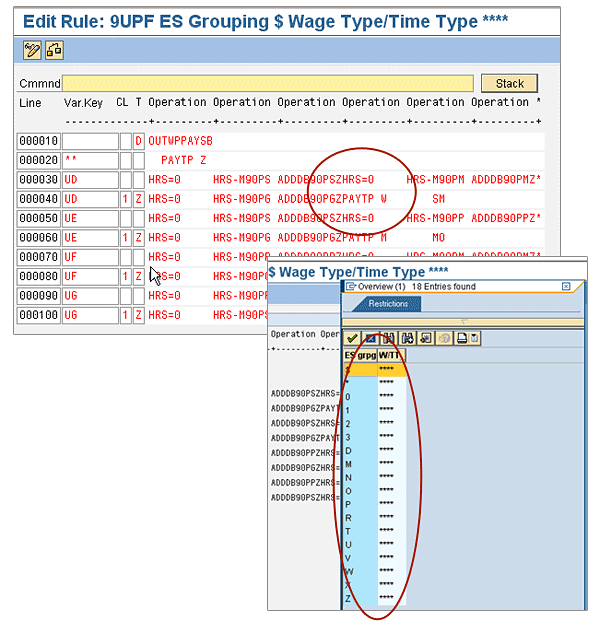This screenshot has width=600, height=633.
Task: Click the binoculars find icon in popup
Action: 388,338
